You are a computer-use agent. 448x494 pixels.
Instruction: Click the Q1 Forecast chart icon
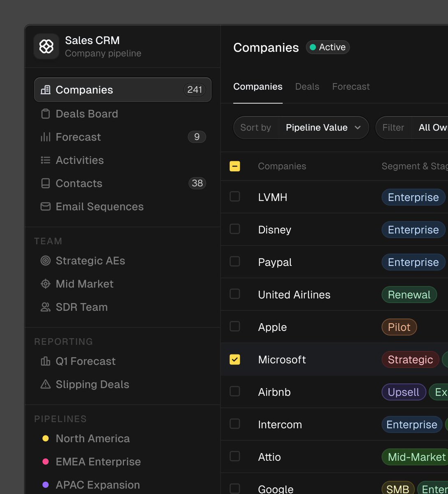coord(46,361)
